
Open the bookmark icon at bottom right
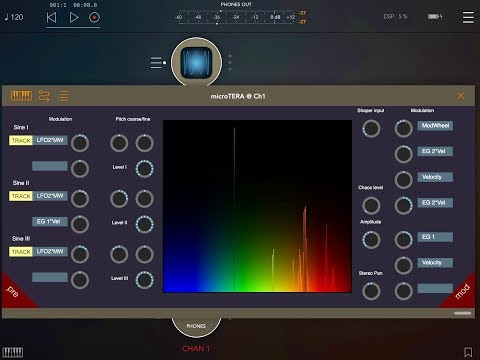click(x=468, y=352)
